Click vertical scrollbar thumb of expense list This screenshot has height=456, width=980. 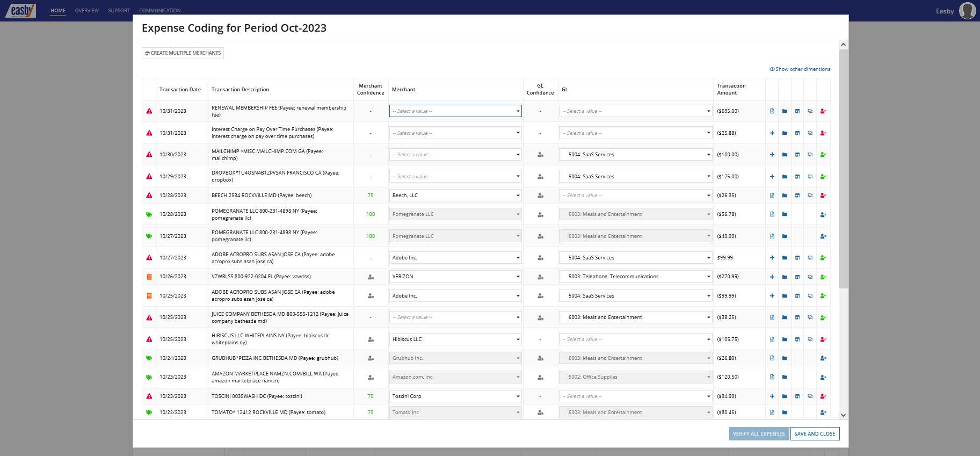[844, 169]
